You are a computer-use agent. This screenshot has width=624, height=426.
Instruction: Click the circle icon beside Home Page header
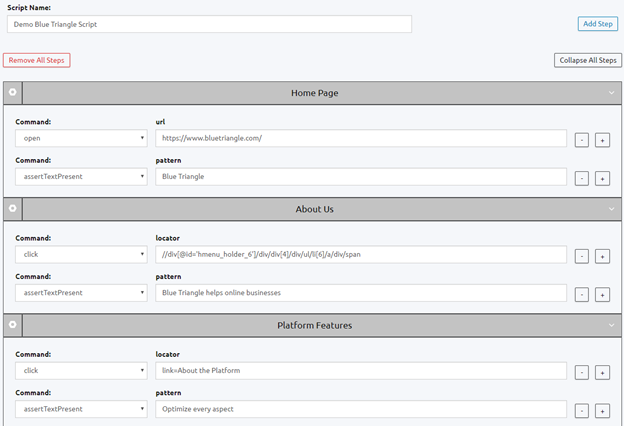click(x=13, y=92)
